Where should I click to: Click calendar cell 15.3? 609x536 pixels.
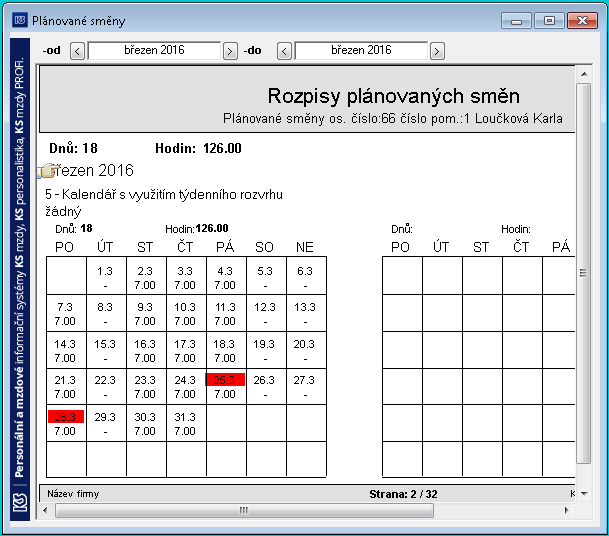(x=106, y=350)
